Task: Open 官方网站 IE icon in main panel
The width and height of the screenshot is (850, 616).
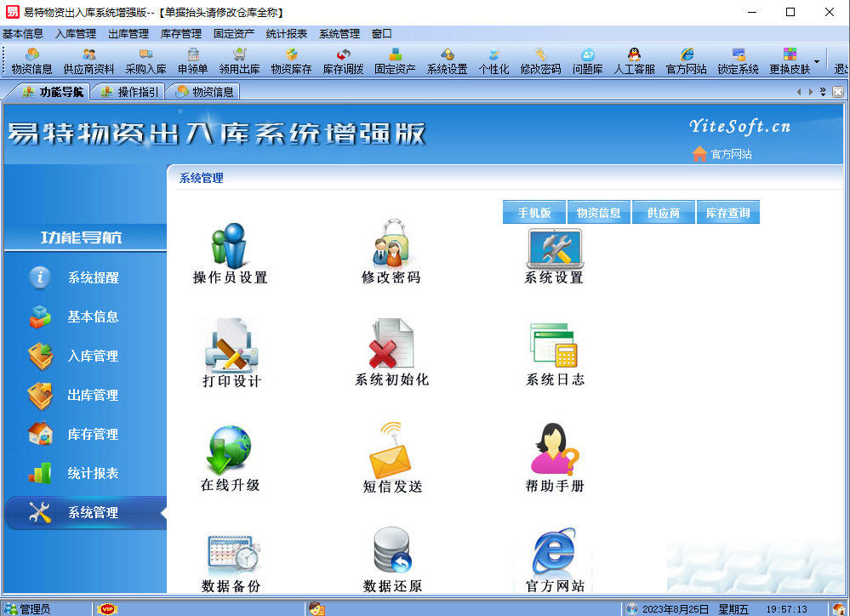Action: [x=555, y=560]
